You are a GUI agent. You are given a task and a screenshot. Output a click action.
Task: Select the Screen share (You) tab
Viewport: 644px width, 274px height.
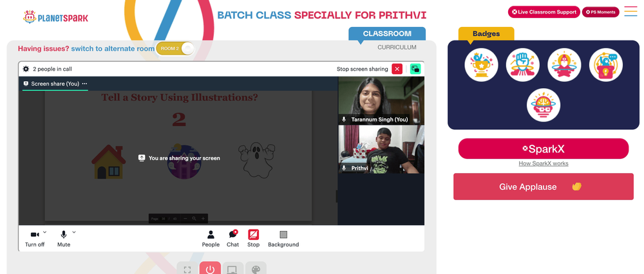55,84
